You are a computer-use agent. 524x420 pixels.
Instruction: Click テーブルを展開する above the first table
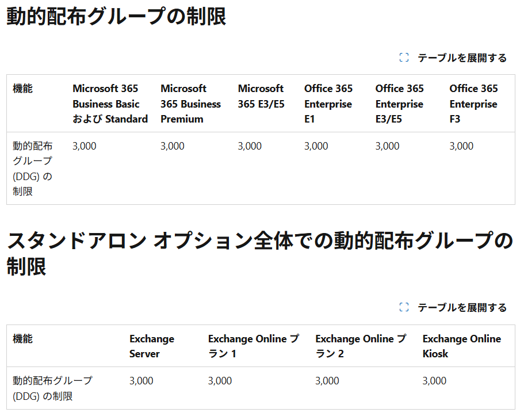click(x=462, y=58)
